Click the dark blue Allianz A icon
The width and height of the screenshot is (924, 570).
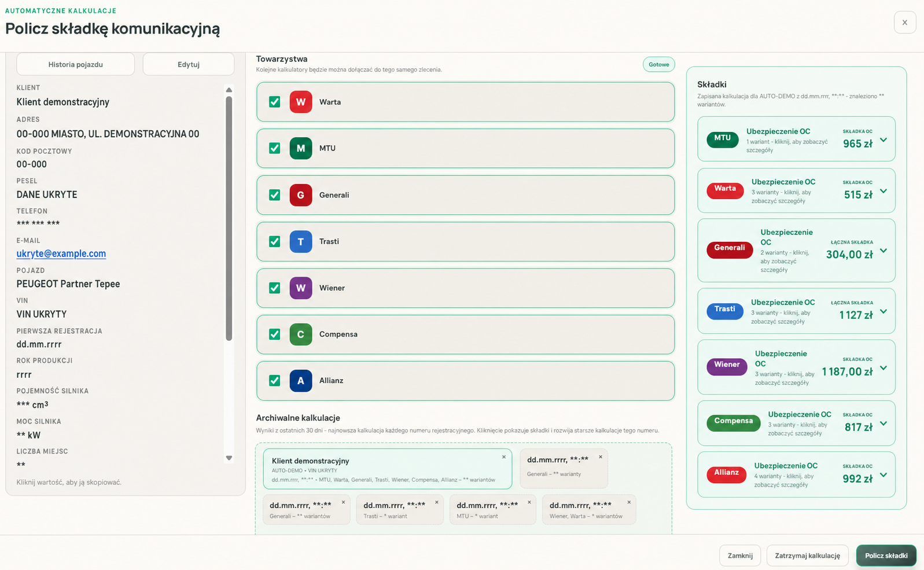click(301, 380)
